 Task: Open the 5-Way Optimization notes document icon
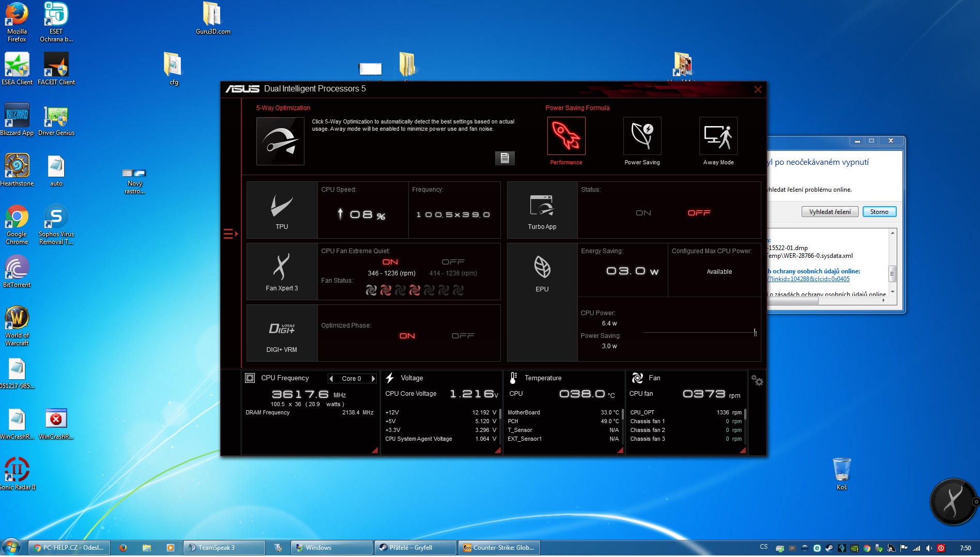point(505,158)
